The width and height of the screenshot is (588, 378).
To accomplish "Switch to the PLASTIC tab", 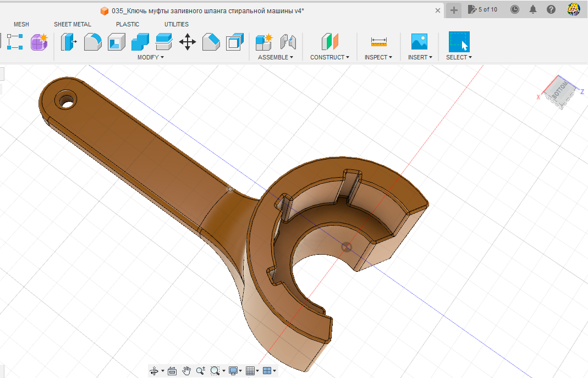I will [x=128, y=24].
